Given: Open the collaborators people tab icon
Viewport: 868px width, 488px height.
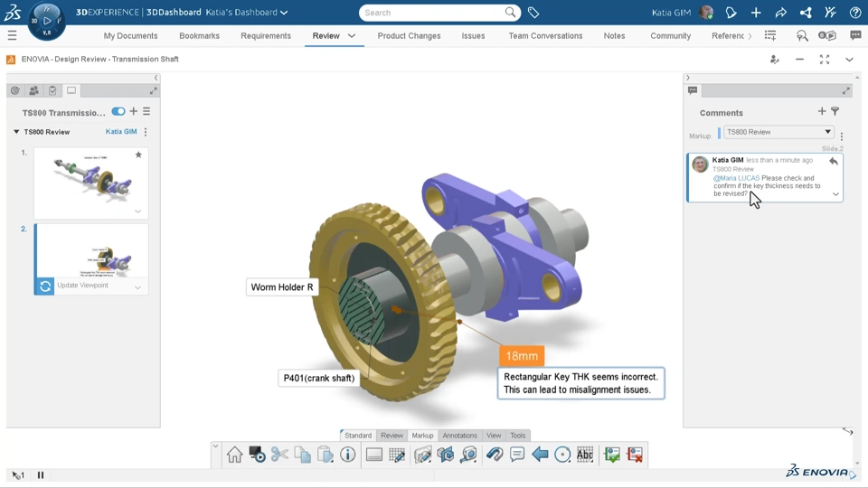Looking at the screenshot, I should 33,90.
